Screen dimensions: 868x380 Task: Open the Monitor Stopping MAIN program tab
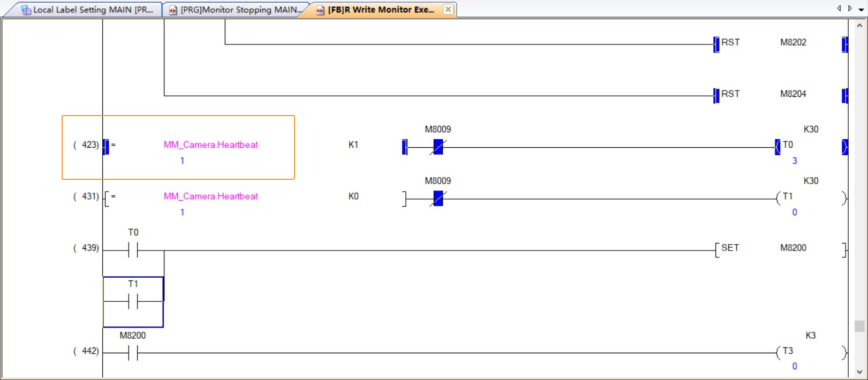236,10
